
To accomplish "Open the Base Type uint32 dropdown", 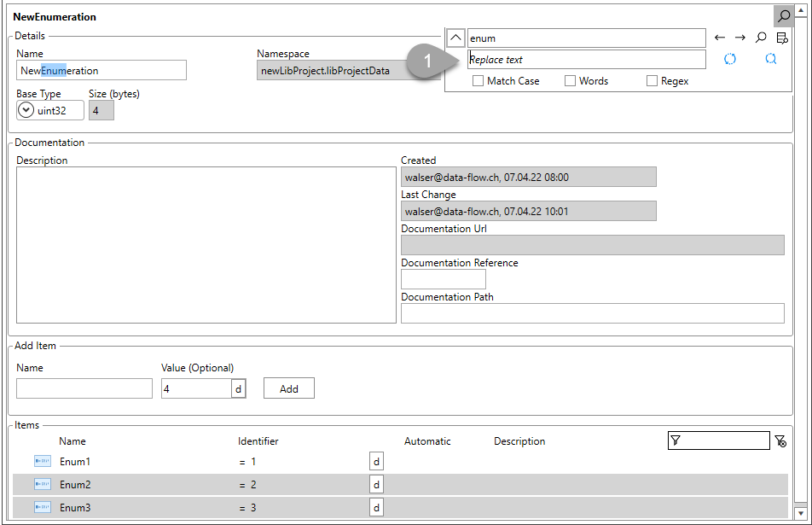I will 26,110.
